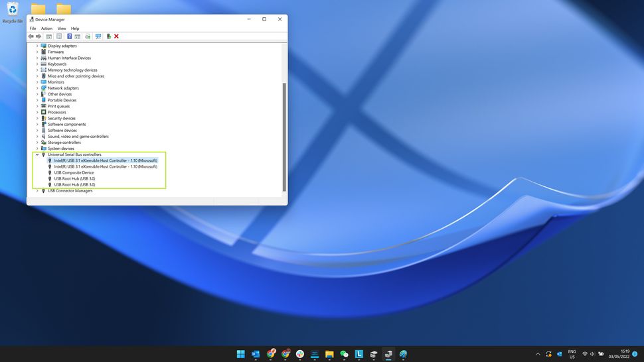Toggle the Show/Hide Action Pane toolbar icon
Screen dimensions: 644x362
pos(77,36)
